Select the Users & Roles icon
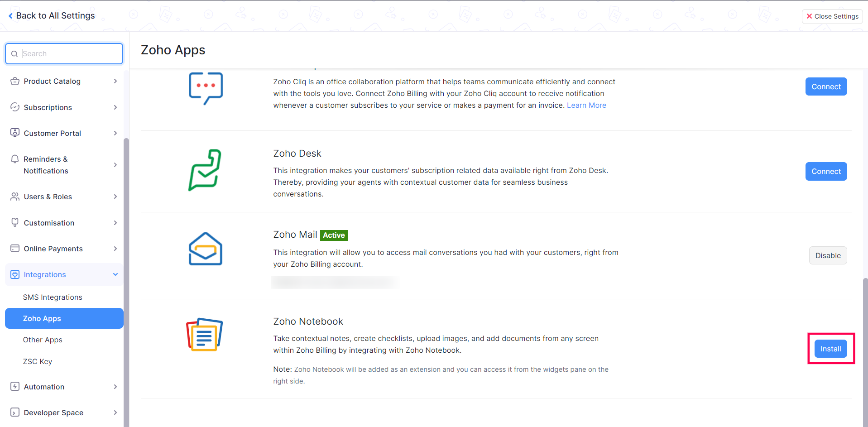This screenshot has height=427, width=868. coord(15,197)
